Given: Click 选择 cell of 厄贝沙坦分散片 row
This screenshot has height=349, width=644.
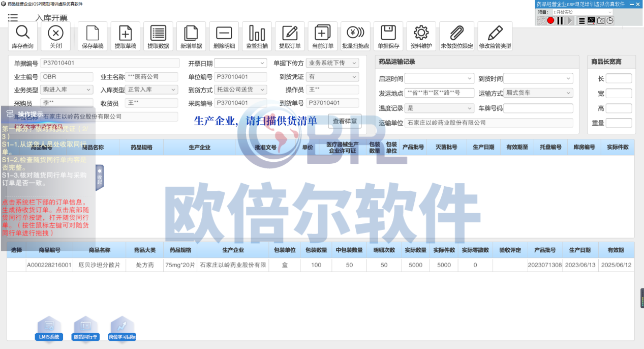Looking at the screenshot, I should pos(17,265).
